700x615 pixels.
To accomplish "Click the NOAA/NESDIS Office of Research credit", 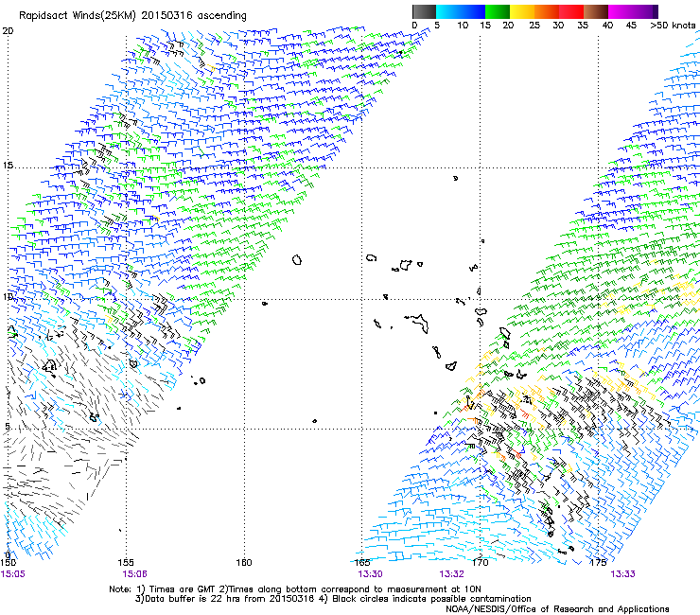I will pos(557,609).
